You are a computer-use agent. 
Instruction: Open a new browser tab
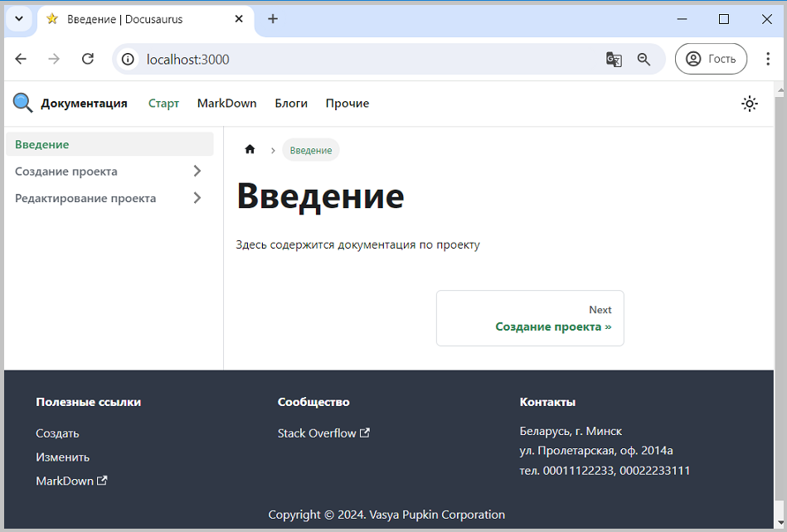coord(273,19)
